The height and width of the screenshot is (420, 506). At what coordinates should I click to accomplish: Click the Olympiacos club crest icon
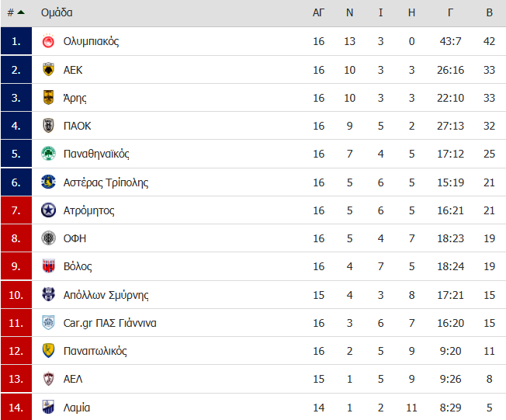[x=48, y=41]
